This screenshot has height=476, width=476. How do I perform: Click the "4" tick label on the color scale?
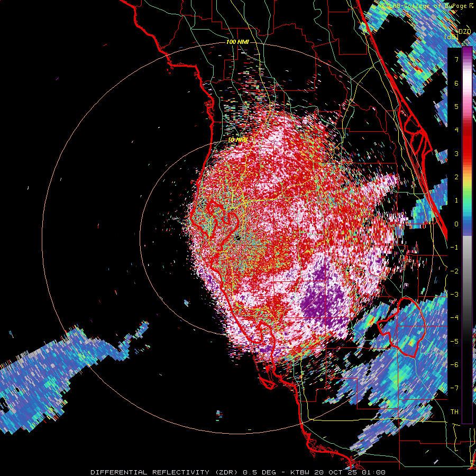click(456, 130)
